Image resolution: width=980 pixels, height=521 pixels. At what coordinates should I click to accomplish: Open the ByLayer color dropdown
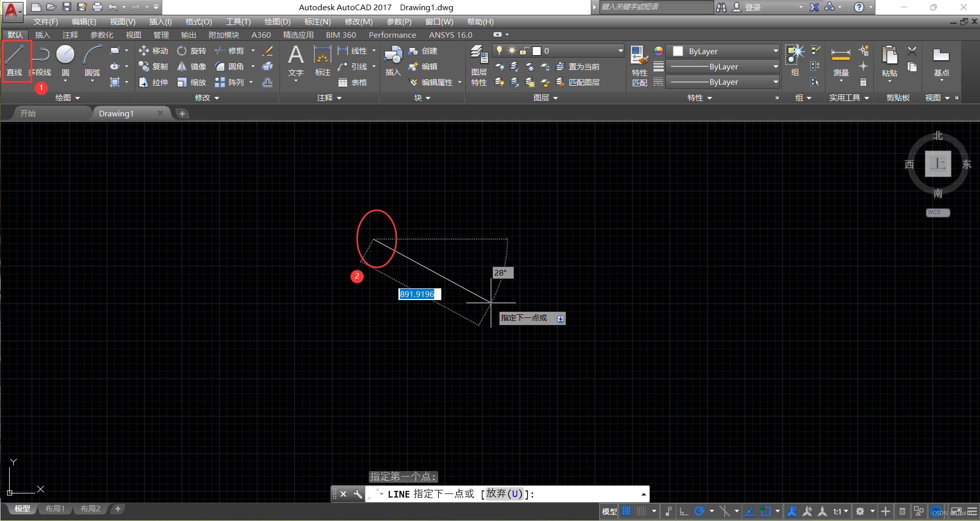click(723, 51)
